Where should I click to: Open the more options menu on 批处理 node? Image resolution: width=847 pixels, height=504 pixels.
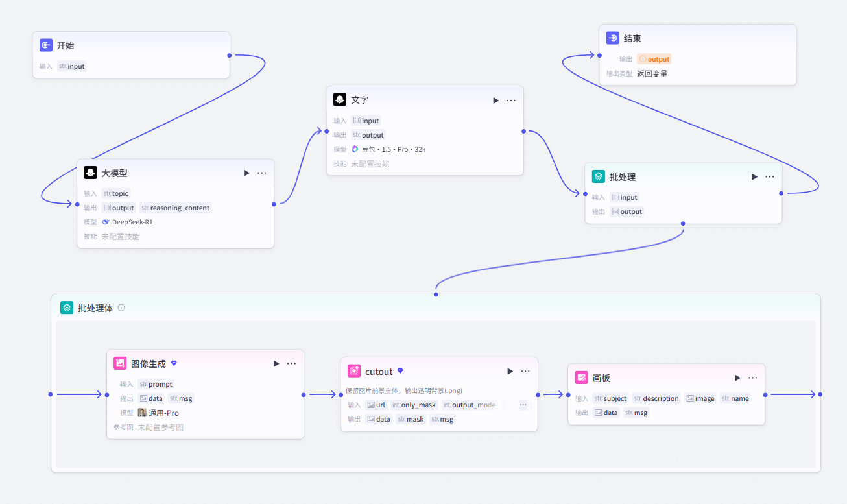(x=770, y=176)
